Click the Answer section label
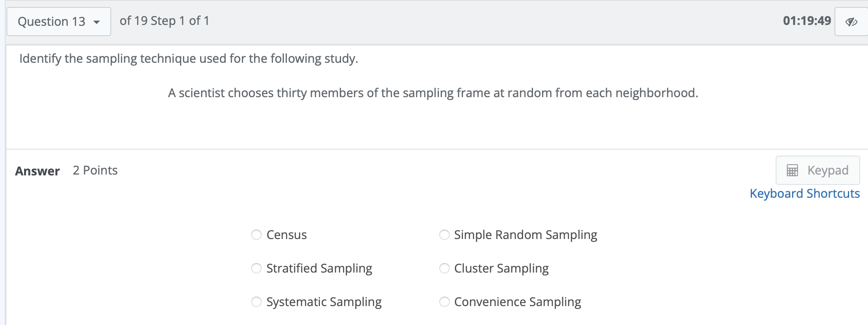 click(x=37, y=171)
